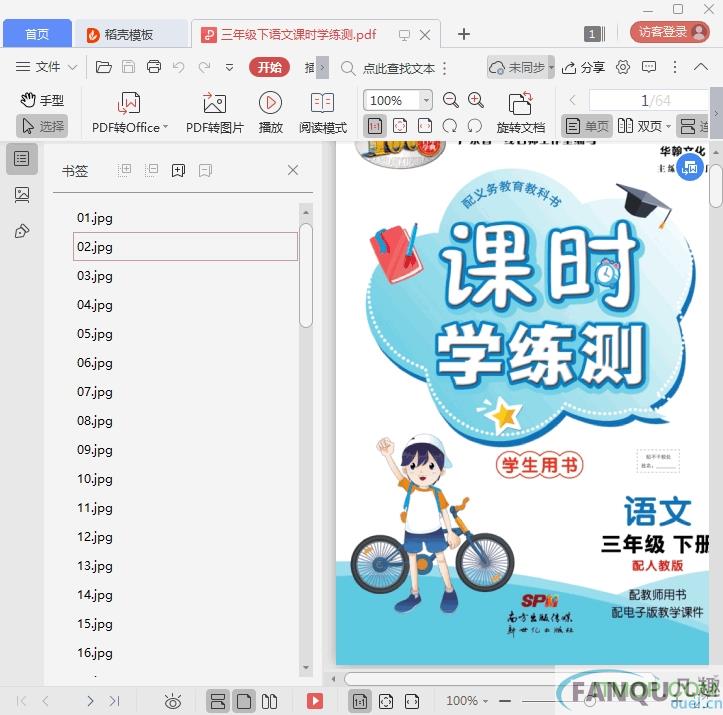This screenshot has width=723, height=715.
Task: Click fit page icon in ribbon
Action: point(400,126)
